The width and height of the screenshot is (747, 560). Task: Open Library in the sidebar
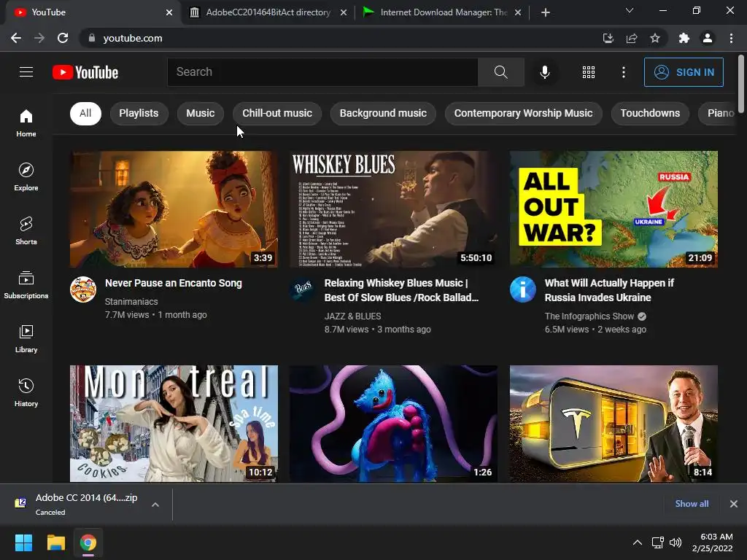[26, 338]
